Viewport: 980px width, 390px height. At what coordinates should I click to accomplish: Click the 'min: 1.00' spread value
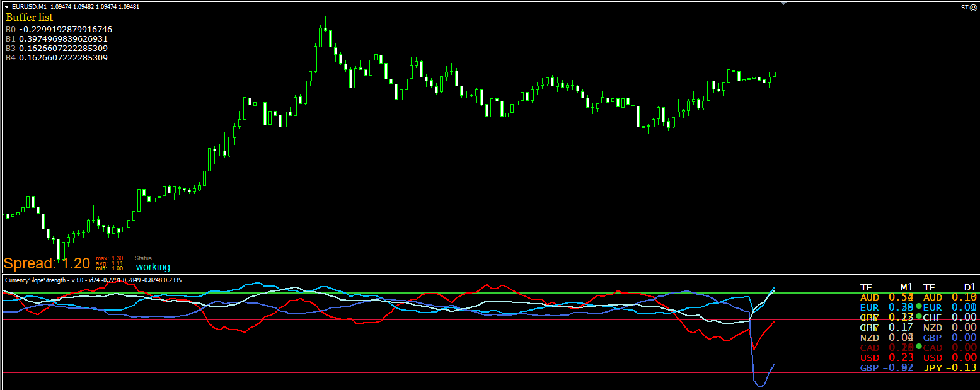click(x=110, y=268)
